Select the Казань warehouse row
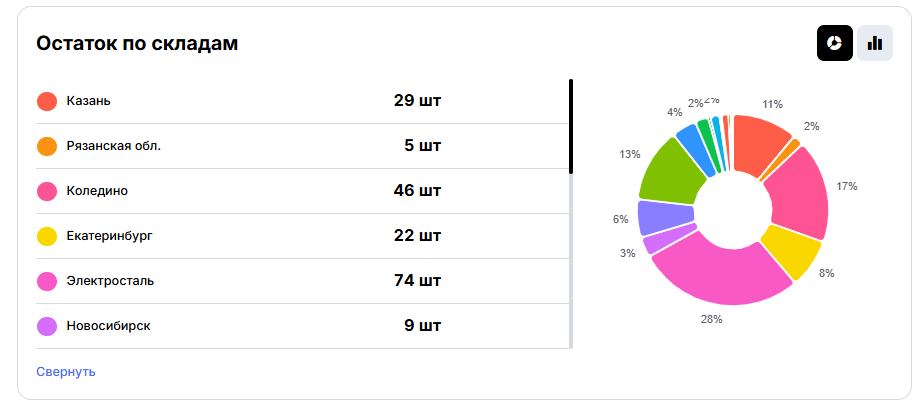Viewport: 921px width, 400px height. point(302,101)
